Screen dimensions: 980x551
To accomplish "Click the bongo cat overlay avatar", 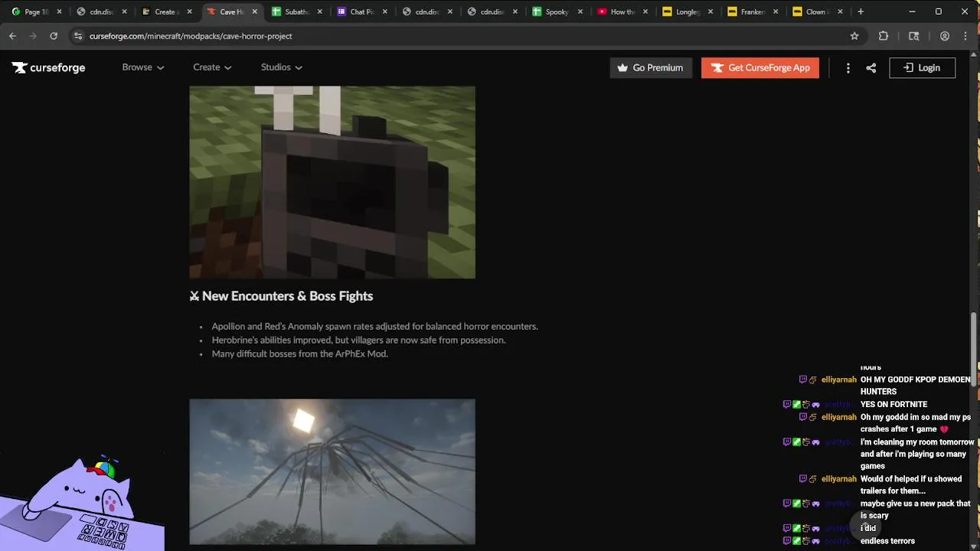I will pos(82,501).
